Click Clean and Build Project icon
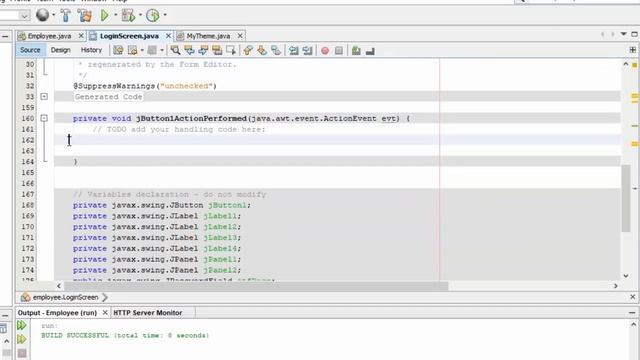Screen dimensions: 640x360 [x=85, y=16]
